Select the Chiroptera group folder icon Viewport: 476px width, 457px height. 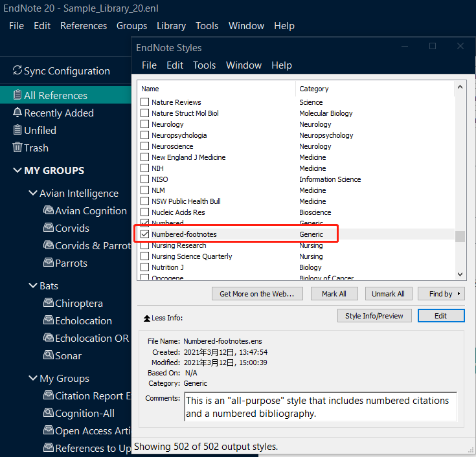(x=48, y=303)
